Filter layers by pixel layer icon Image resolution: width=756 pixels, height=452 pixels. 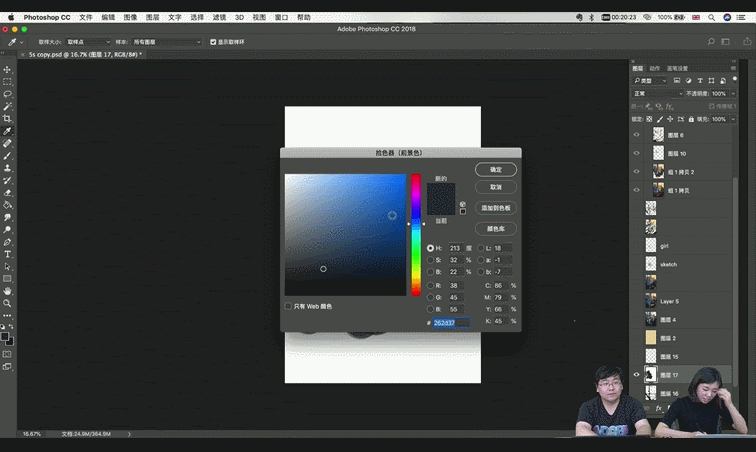coord(677,81)
